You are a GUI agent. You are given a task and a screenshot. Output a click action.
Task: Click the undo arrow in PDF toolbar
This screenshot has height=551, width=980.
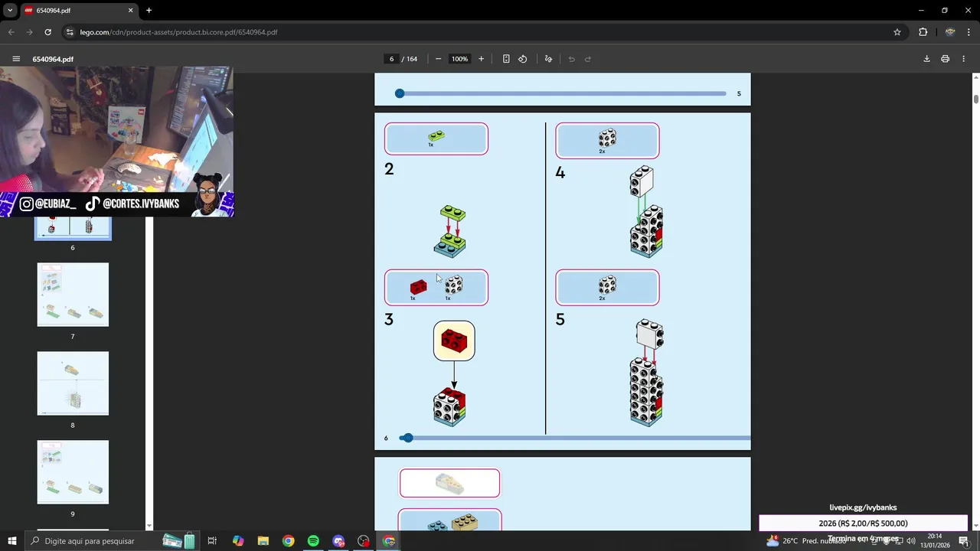[571, 59]
